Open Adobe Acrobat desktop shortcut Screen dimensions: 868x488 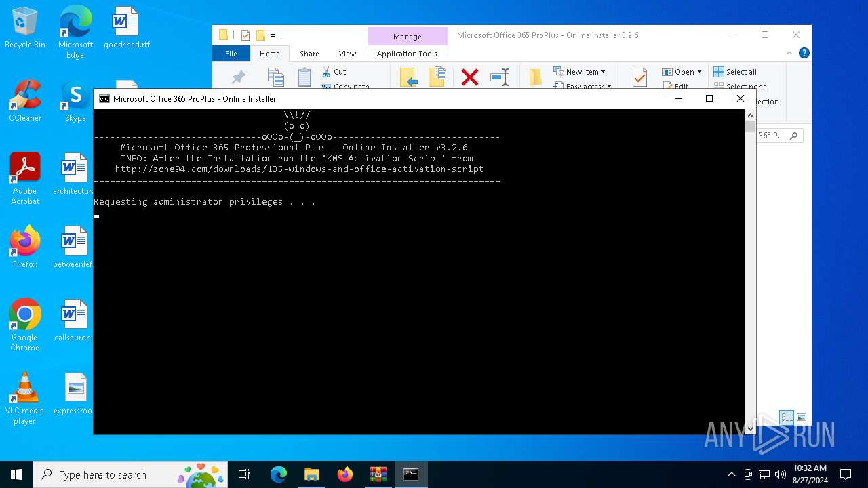25,179
